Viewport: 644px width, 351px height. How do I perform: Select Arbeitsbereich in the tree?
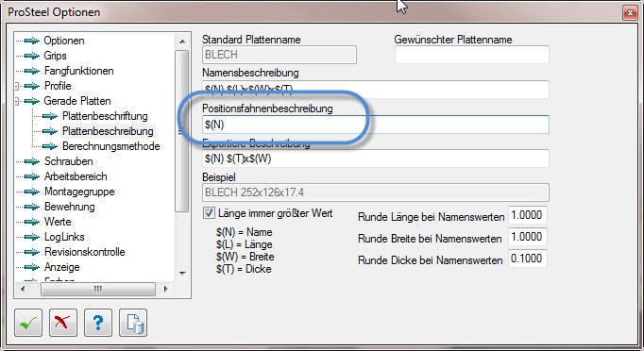[x=76, y=176]
